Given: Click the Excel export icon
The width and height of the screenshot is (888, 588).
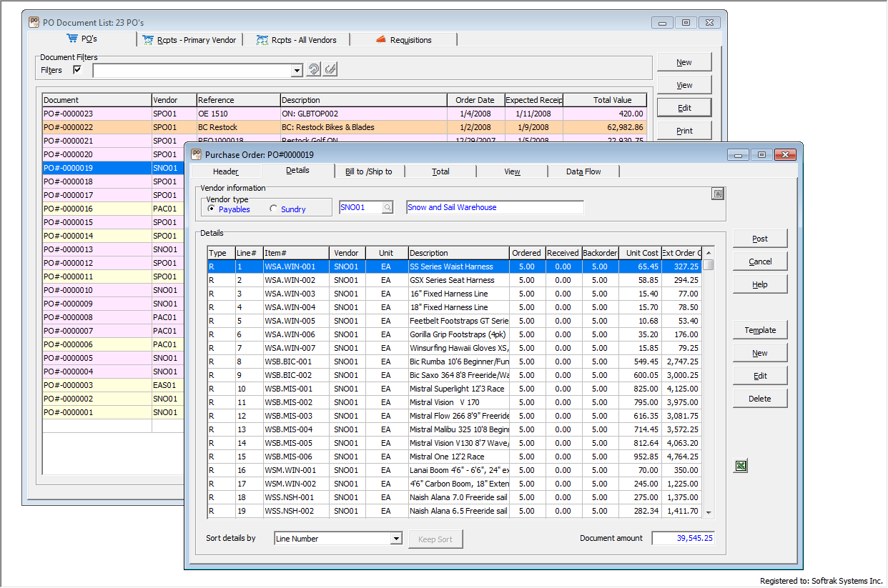Looking at the screenshot, I should [x=741, y=466].
